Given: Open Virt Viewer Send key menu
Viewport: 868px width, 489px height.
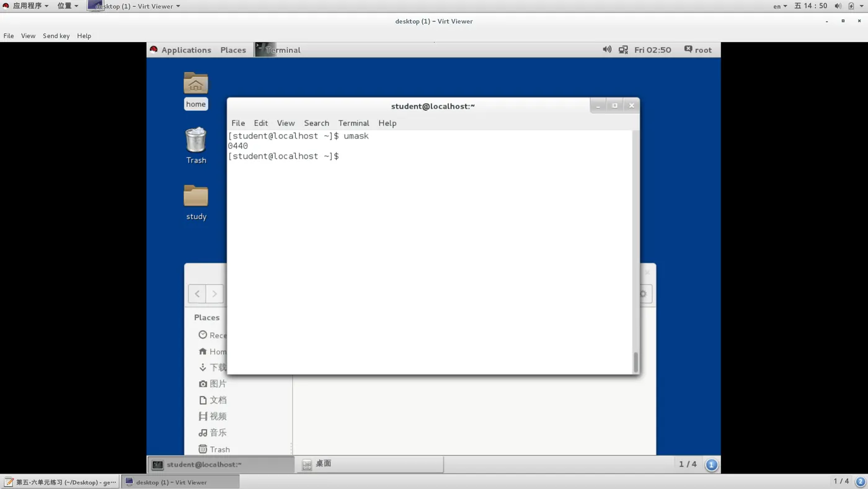Looking at the screenshot, I should [x=56, y=36].
